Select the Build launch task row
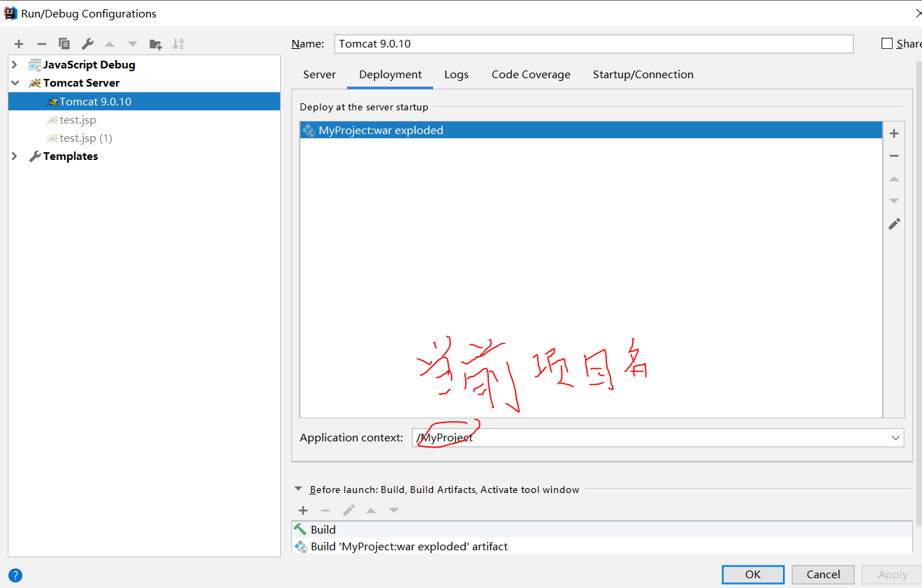This screenshot has width=922, height=588. coord(602,529)
